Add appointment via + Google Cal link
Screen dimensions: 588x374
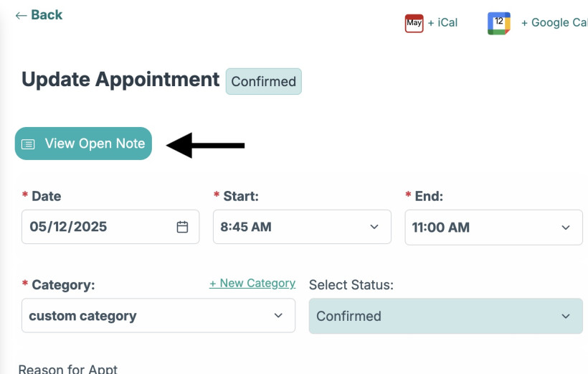tap(554, 23)
